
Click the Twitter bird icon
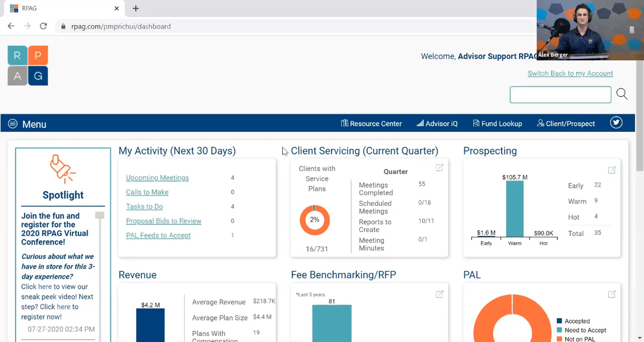[x=616, y=123]
